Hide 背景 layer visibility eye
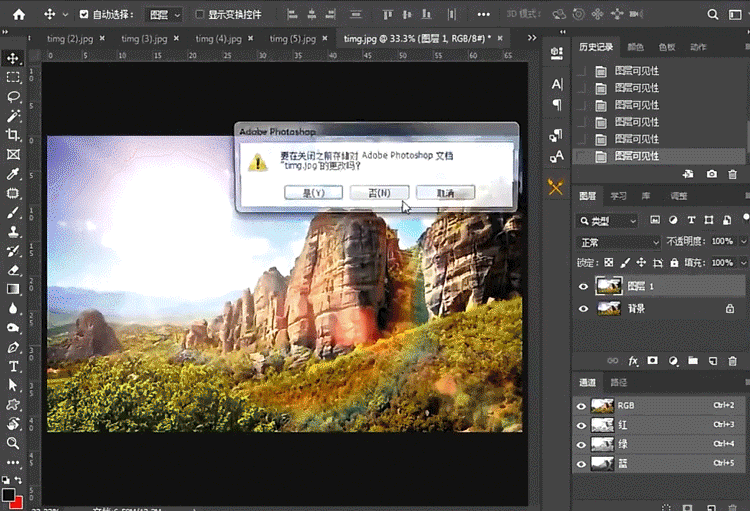Screen dimensions: 750x511 click(x=583, y=309)
